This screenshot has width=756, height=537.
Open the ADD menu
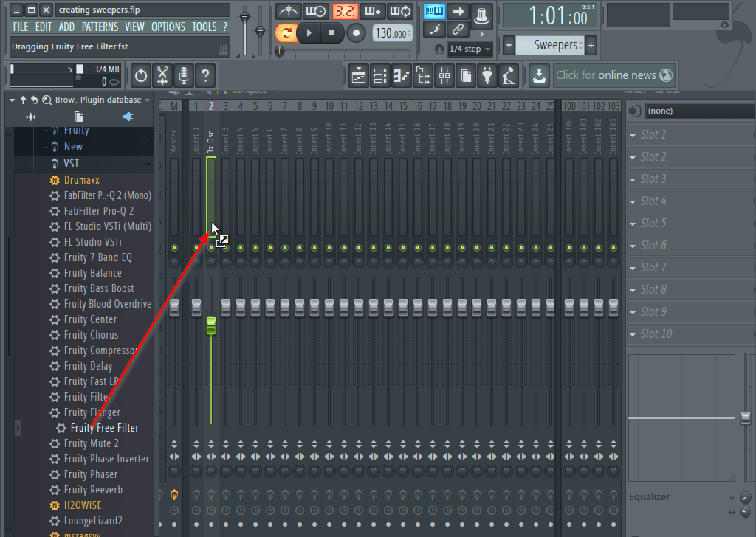click(x=66, y=27)
